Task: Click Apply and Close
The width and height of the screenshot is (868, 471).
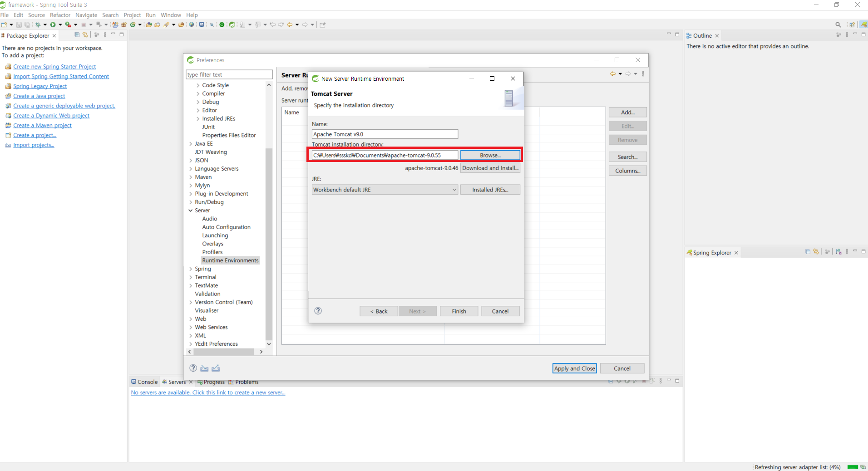Action: tap(575, 368)
